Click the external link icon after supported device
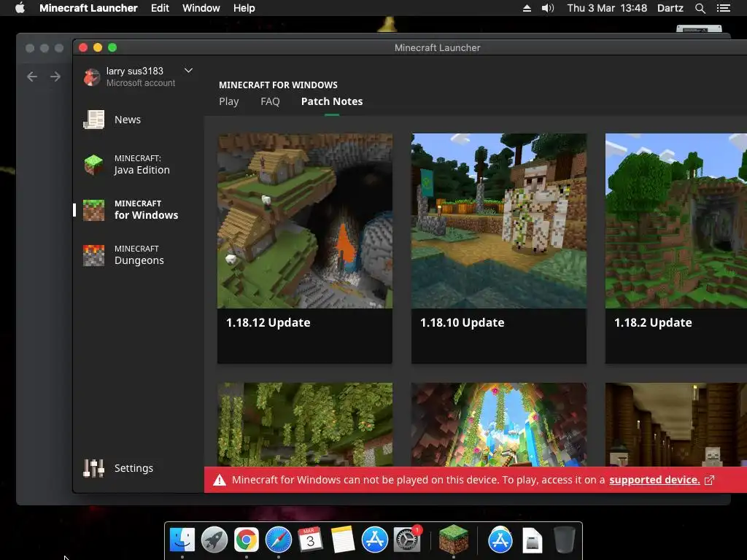Image resolution: width=747 pixels, height=560 pixels. tap(709, 480)
